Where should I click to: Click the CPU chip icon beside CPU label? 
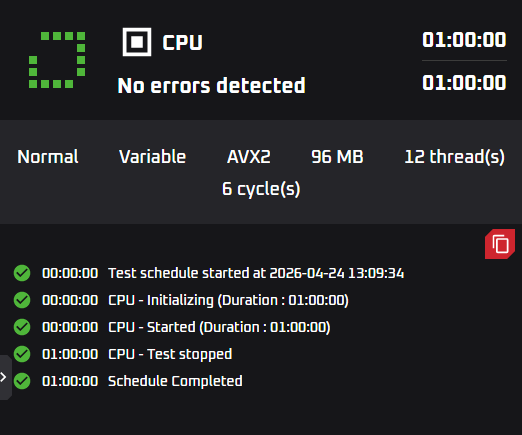pyautogui.click(x=137, y=42)
